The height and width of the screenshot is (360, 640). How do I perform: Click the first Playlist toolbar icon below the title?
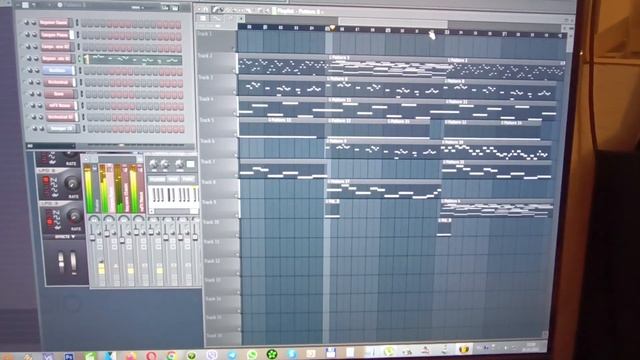coord(203,18)
